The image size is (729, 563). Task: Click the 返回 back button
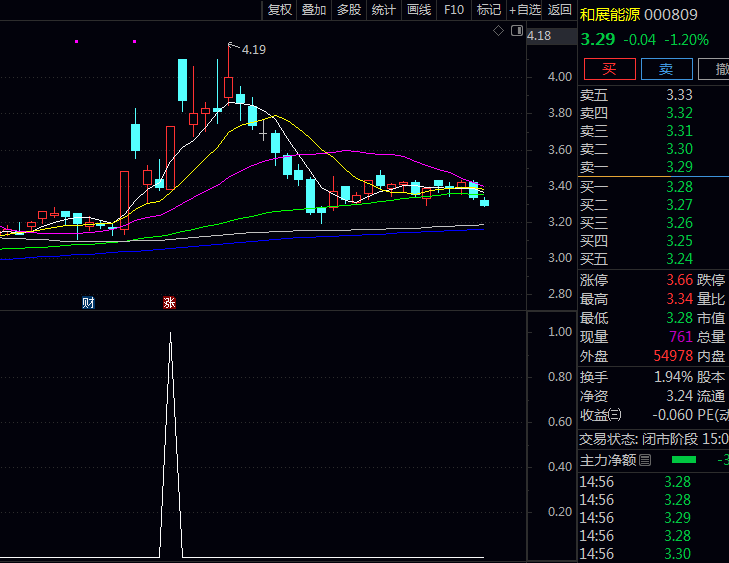[560, 10]
